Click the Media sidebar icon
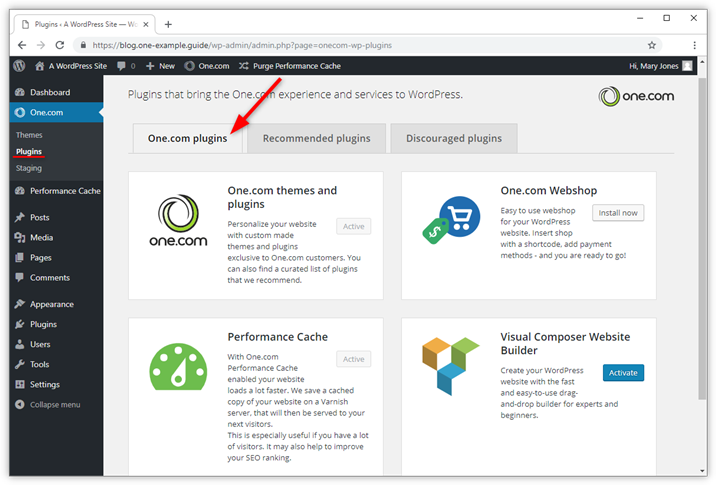The height and width of the screenshot is (485, 716). (x=20, y=237)
